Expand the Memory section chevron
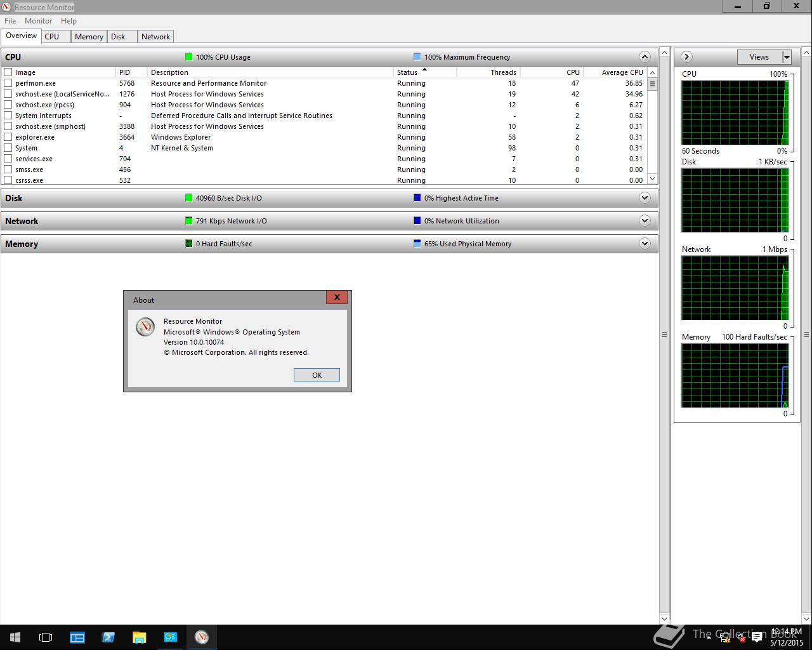This screenshot has width=812, height=650. 645,243
